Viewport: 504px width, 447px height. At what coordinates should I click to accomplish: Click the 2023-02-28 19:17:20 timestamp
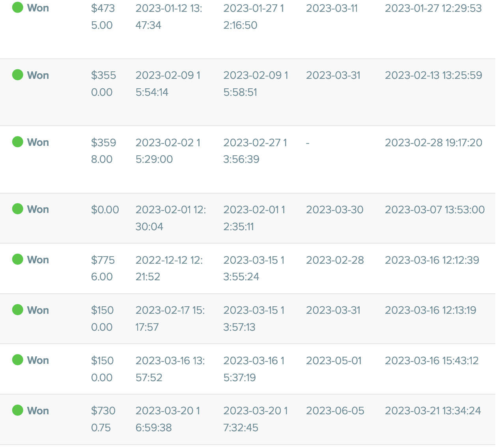(x=433, y=142)
